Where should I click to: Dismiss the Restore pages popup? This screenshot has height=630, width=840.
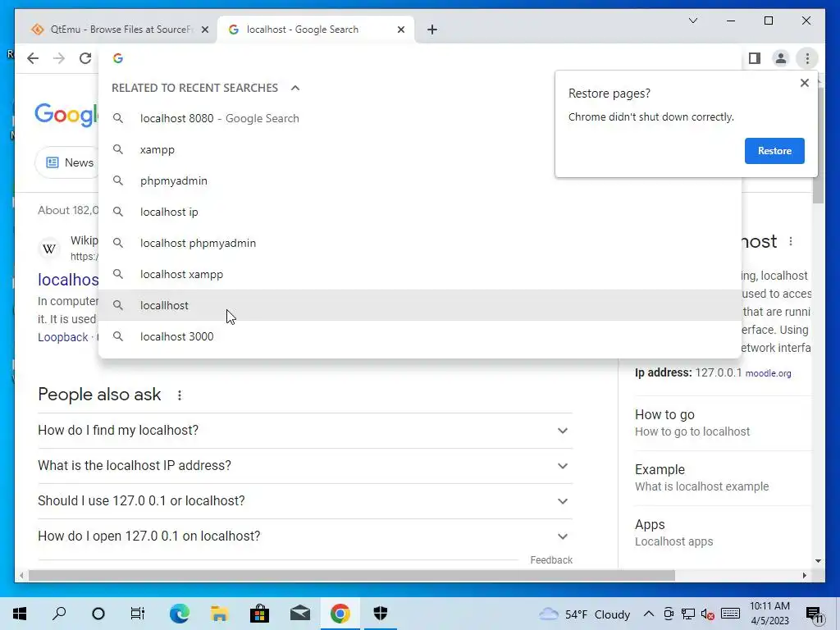point(804,83)
